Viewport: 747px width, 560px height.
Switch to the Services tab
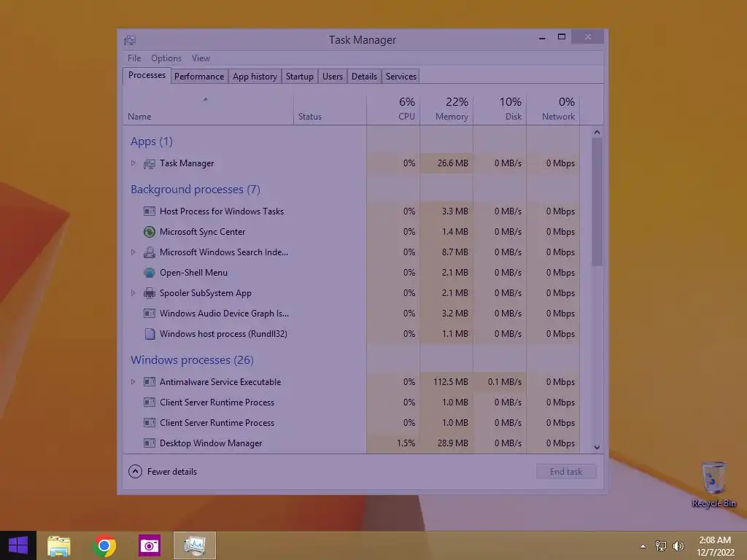point(401,76)
